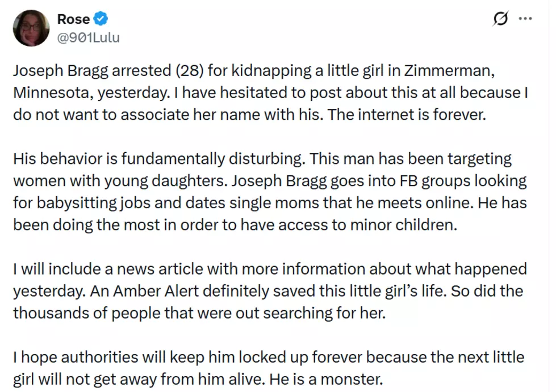Click the sentence 'The internet is forever.'
556x392 pixels.
click(407, 115)
